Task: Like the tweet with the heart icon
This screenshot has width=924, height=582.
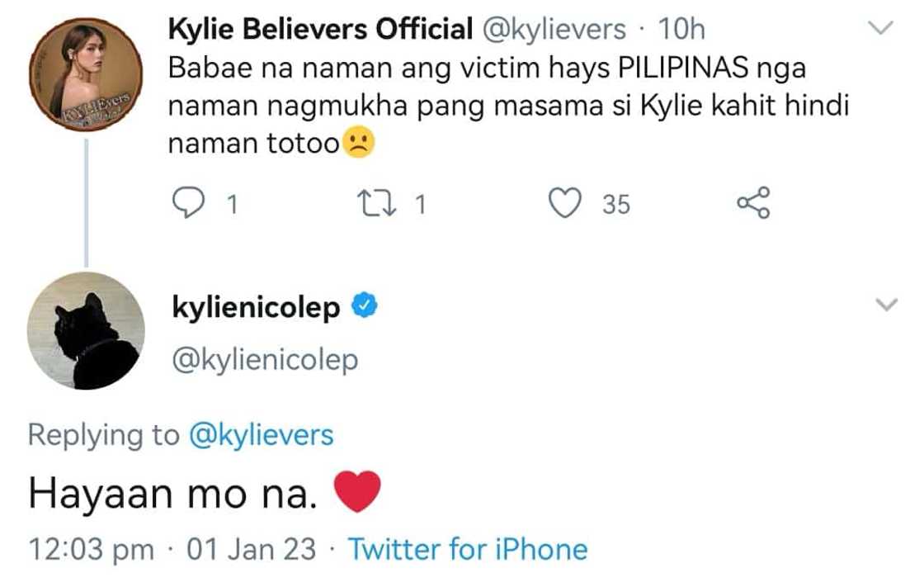Action: pos(566,203)
